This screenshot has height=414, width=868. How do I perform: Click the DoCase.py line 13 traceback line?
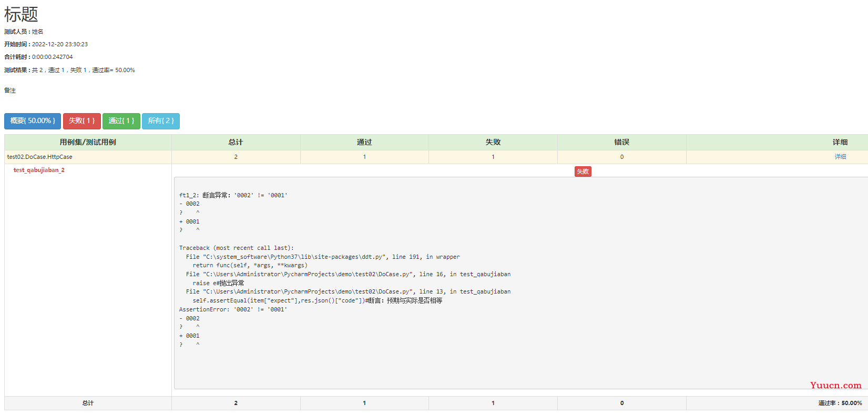(x=348, y=291)
